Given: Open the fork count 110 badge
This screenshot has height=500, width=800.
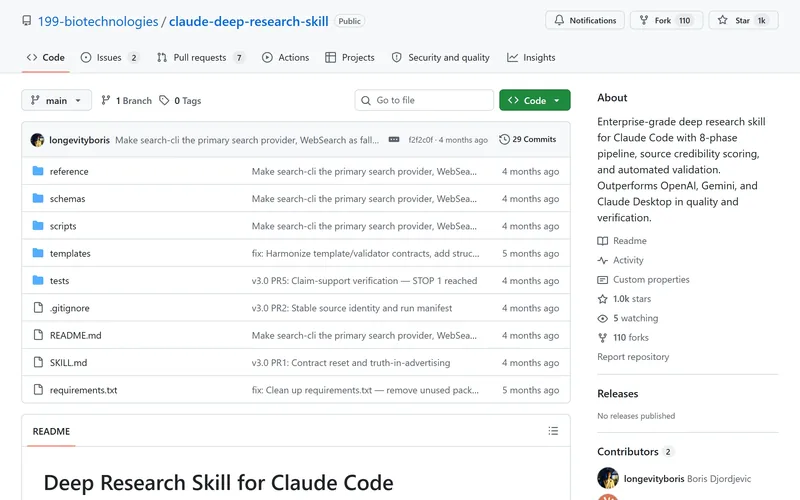Looking at the screenshot, I should click(x=685, y=20).
